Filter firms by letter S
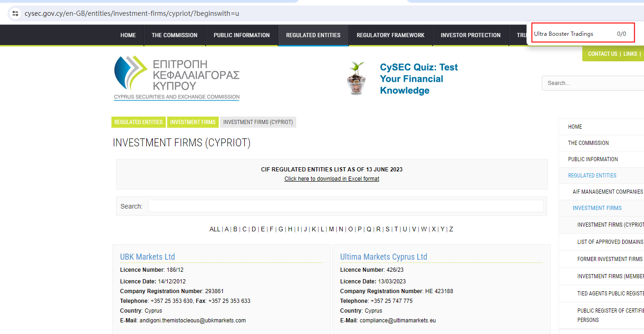The image size is (644, 334). (x=387, y=229)
